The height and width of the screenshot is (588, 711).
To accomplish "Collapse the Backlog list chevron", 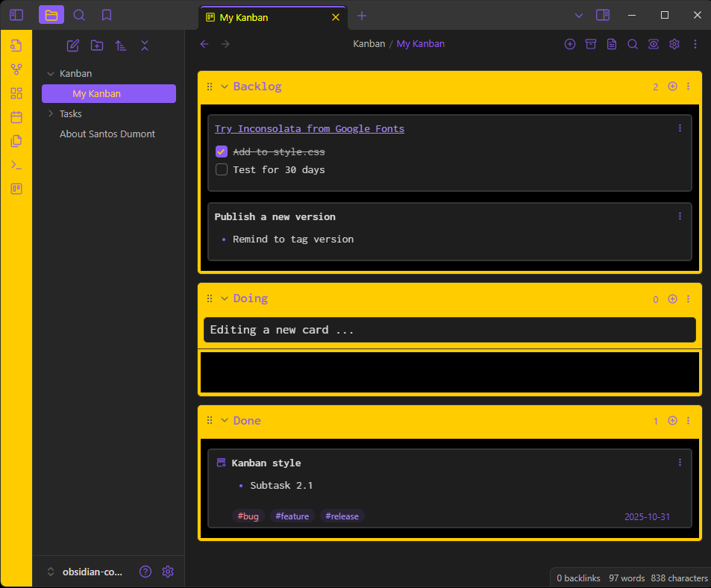I will pyautogui.click(x=224, y=86).
